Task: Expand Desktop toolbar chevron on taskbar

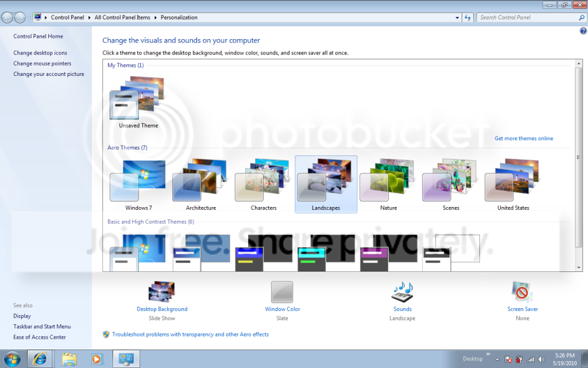Action: 488,354
